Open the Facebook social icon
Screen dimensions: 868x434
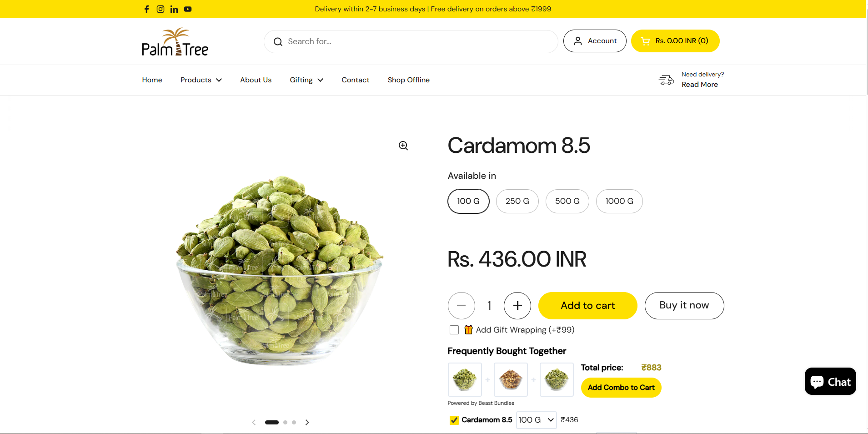146,9
